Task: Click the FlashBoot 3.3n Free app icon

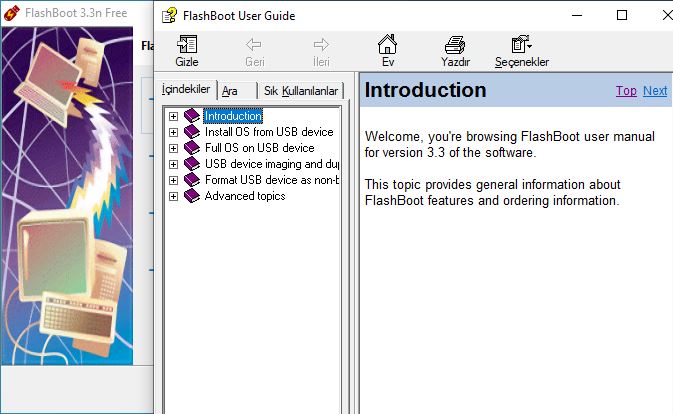Action: [x=11, y=13]
